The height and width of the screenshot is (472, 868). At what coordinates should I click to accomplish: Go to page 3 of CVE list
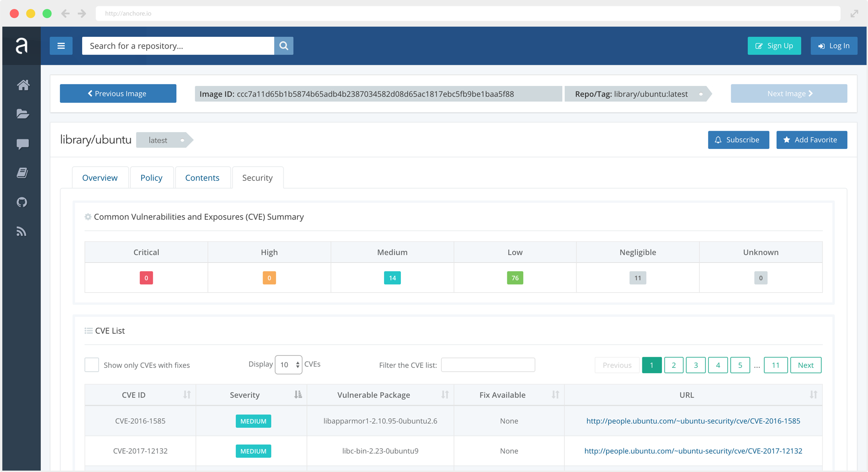[696, 365]
